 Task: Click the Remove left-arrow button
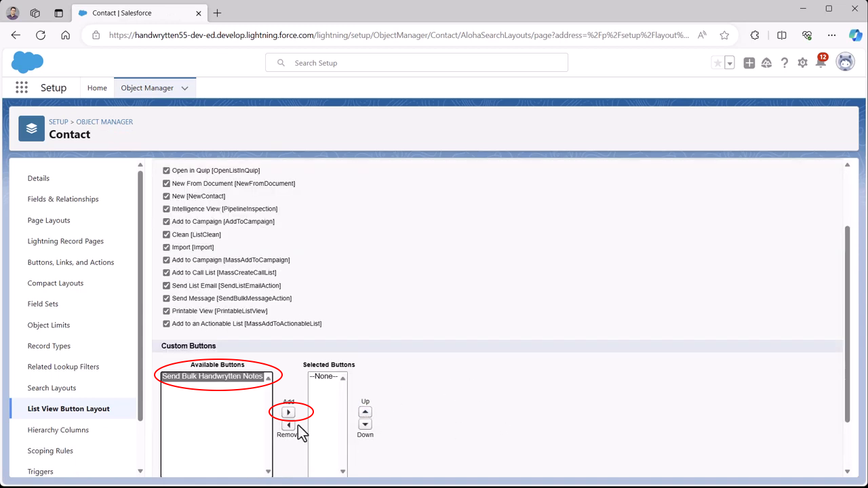289,425
